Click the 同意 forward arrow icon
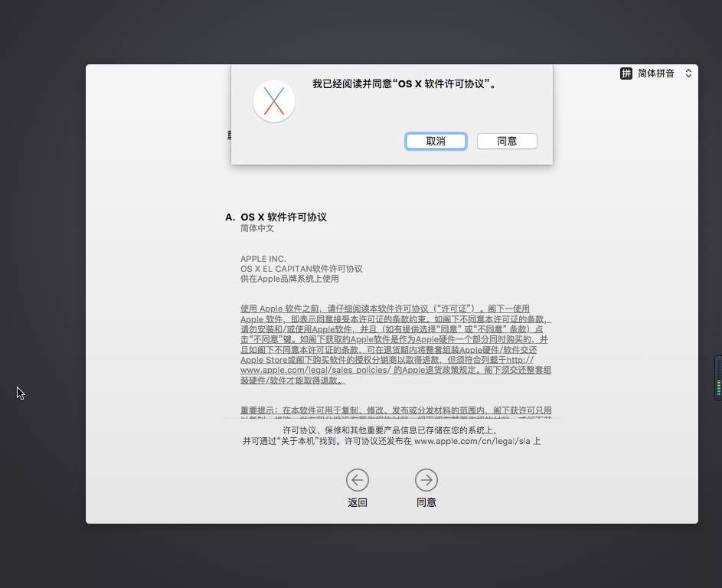The width and height of the screenshot is (722, 588). pyautogui.click(x=426, y=480)
